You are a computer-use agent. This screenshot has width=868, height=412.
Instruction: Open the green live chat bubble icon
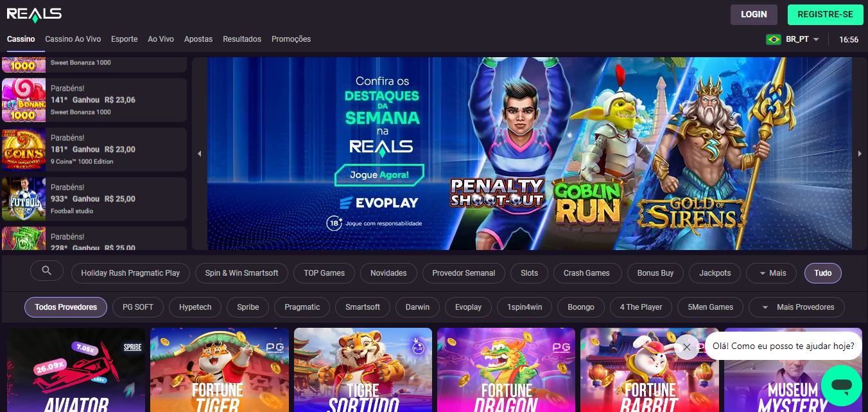coord(841,386)
